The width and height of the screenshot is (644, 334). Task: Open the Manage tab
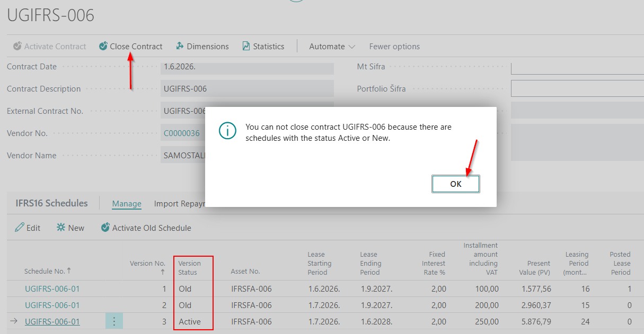[x=127, y=203]
